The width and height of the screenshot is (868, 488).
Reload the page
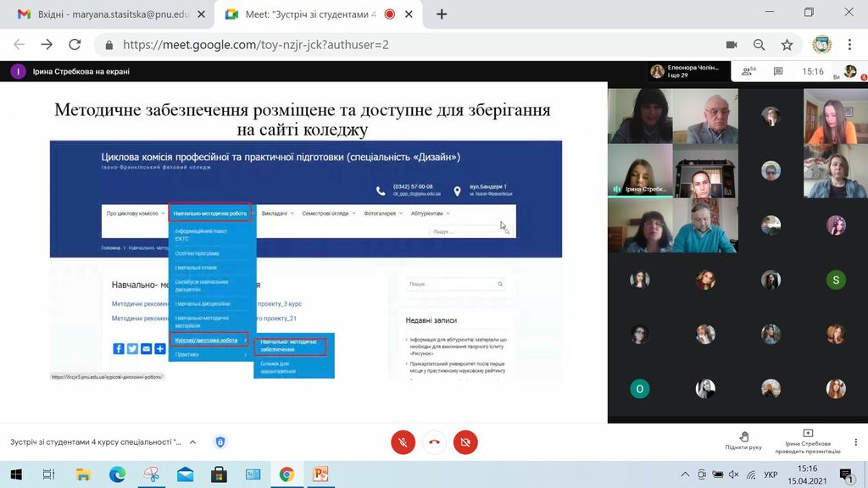(75, 45)
